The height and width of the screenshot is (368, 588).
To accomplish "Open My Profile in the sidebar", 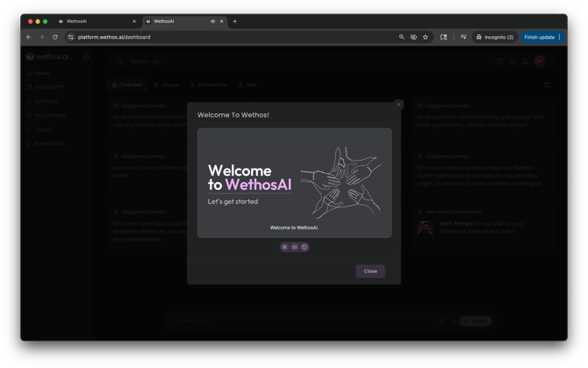I will (42, 101).
